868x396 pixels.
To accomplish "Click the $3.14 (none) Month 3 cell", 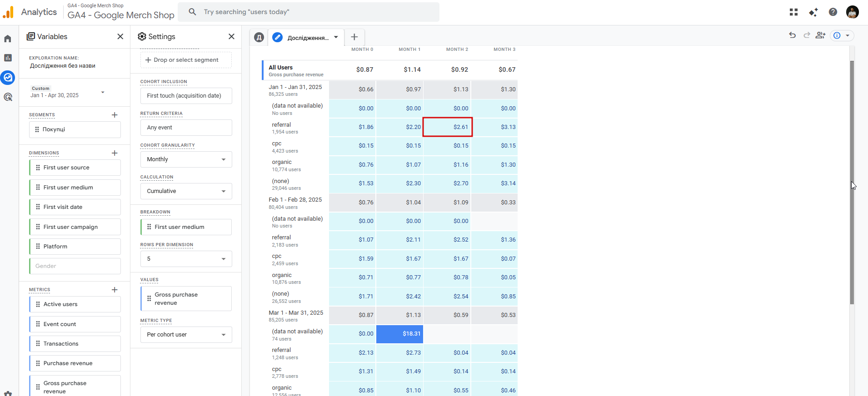I will point(494,183).
